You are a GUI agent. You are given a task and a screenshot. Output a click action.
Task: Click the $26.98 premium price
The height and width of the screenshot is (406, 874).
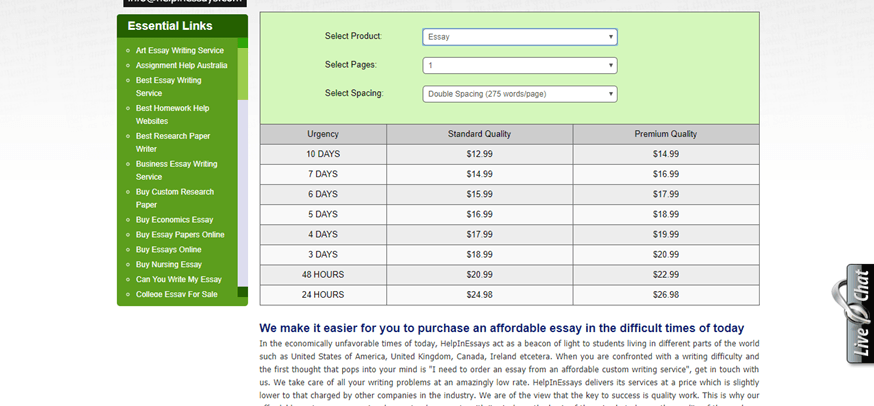point(666,295)
